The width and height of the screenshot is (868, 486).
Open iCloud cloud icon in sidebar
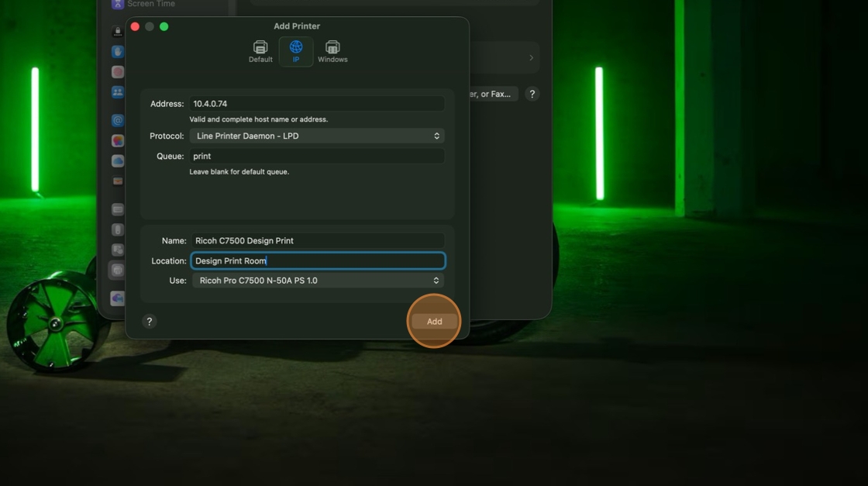pos(117,160)
